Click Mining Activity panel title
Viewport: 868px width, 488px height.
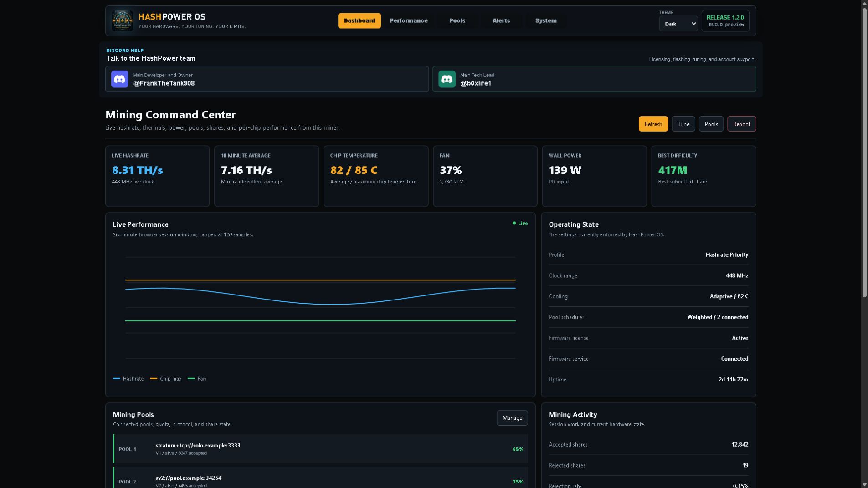tap(573, 415)
